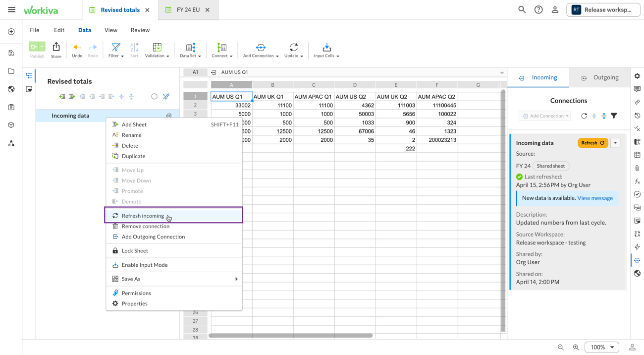644x355 pixels.
Task: Open the help question mark icon
Action: click(538, 9)
